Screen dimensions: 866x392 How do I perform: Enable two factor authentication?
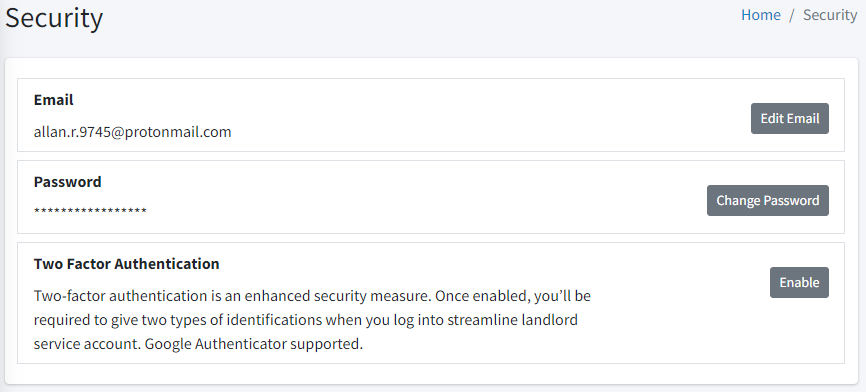799,283
